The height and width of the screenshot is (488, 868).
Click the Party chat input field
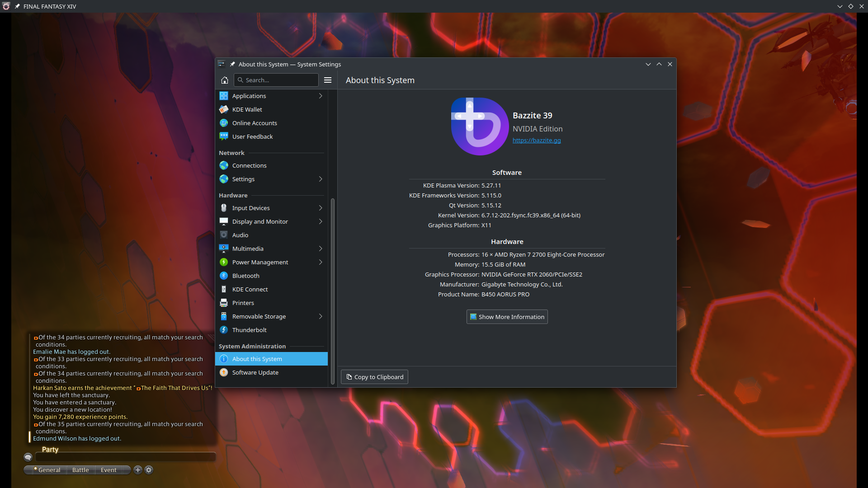click(x=126, y=457)
